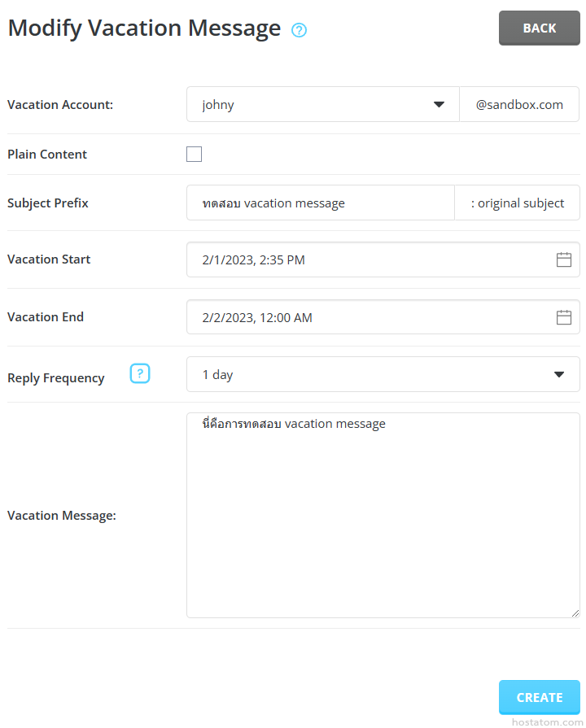Open the calendar picker for Vacation End
586x728 pixels.
coord(563,317)
